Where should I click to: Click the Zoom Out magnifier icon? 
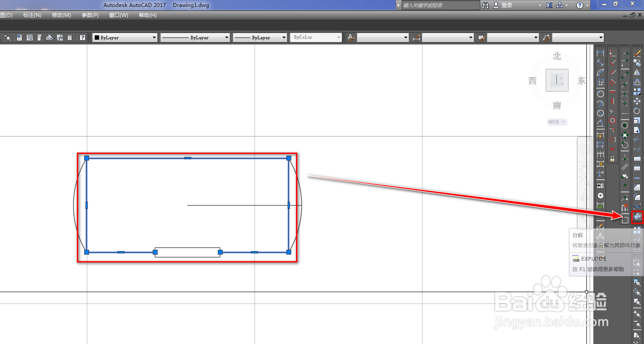pos(637,324)
